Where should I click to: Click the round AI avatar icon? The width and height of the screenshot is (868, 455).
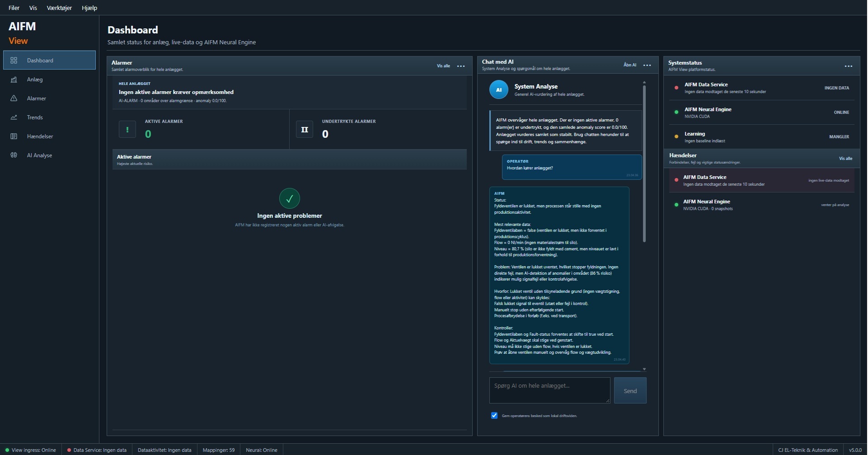(499, 90)
